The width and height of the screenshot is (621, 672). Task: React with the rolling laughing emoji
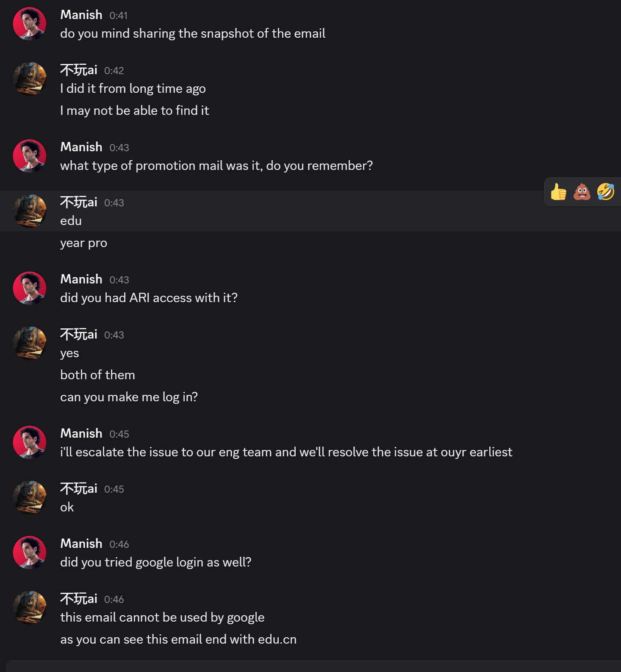click(x=606, y=192)
